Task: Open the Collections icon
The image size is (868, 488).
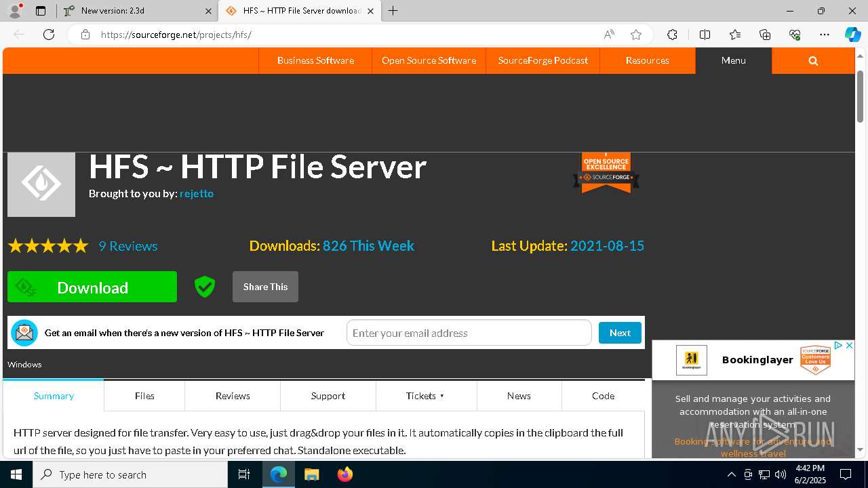Action: (765, 35)
